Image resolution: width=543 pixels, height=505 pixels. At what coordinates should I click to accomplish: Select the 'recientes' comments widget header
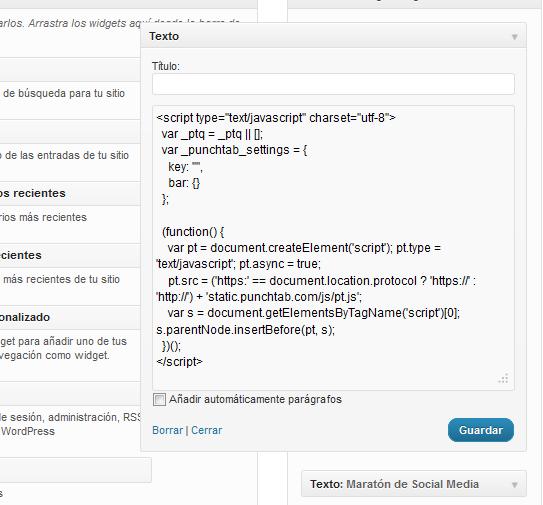click(69, 193)
